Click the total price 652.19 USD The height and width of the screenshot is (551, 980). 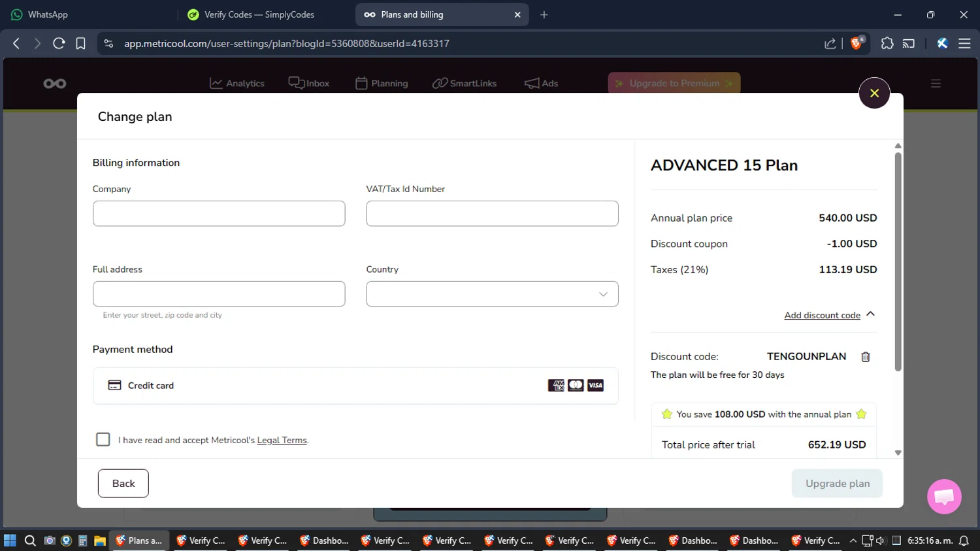coord(837,444)
